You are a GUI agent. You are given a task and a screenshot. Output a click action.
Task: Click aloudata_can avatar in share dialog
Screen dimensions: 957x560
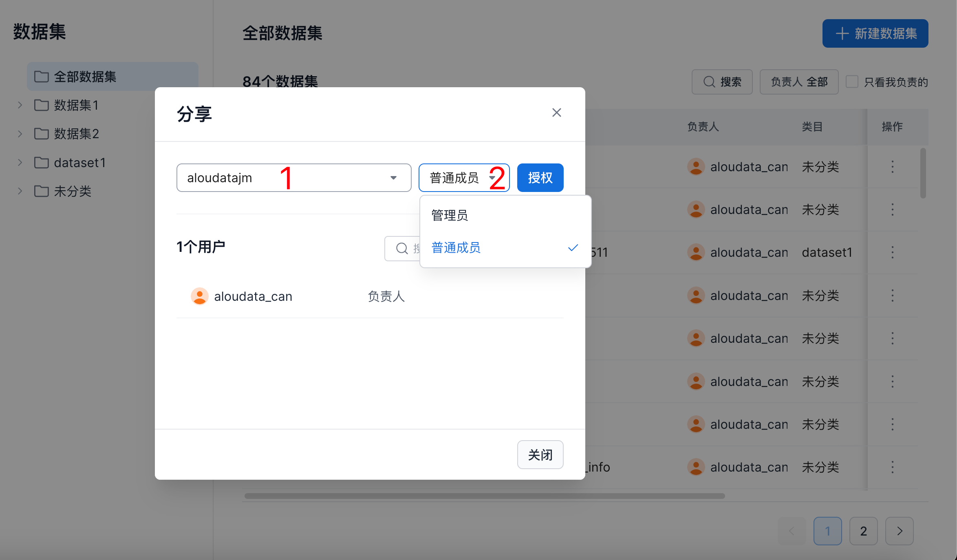coord(199,296)
